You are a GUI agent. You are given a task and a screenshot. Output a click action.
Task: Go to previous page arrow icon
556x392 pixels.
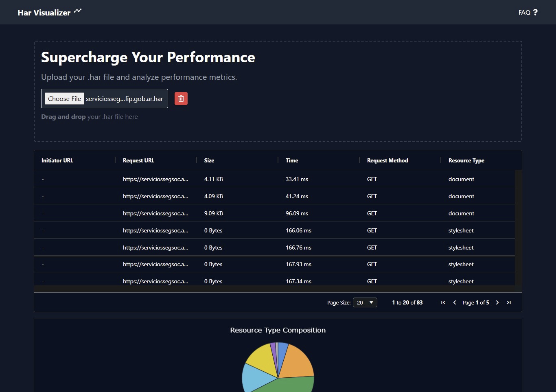455,302
